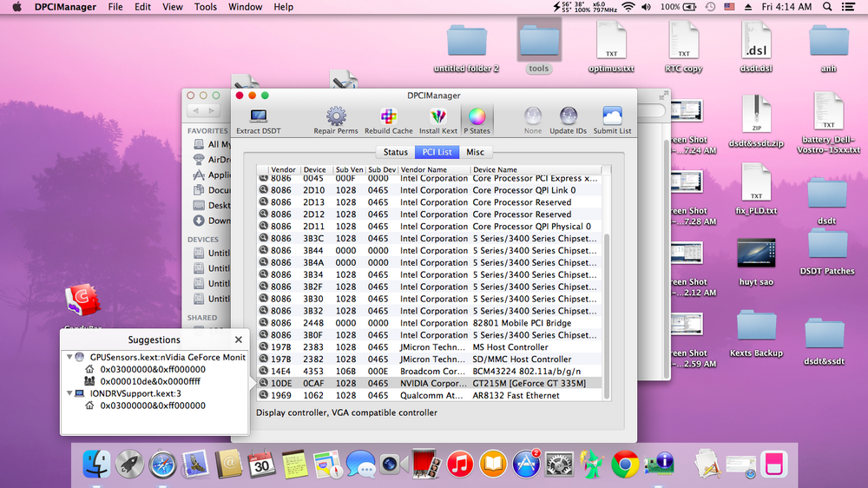Sort by the Device Name column header
Screen dimensions: 868x488
[x=535, y=169]
